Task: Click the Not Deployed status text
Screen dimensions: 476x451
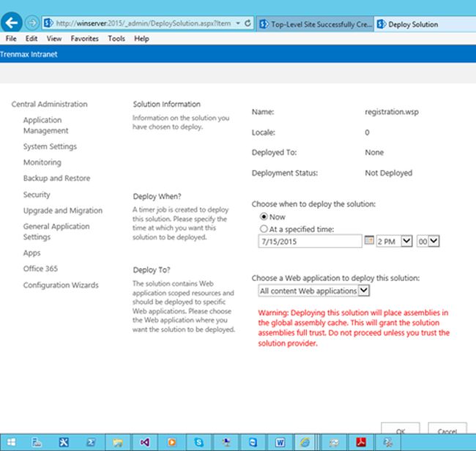Action: coord(389,173)
